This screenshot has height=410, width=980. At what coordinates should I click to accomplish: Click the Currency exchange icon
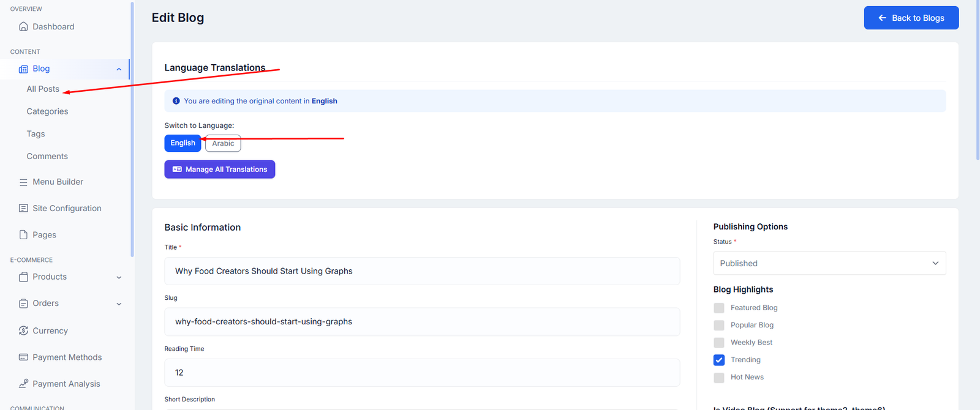coord(23,330)
